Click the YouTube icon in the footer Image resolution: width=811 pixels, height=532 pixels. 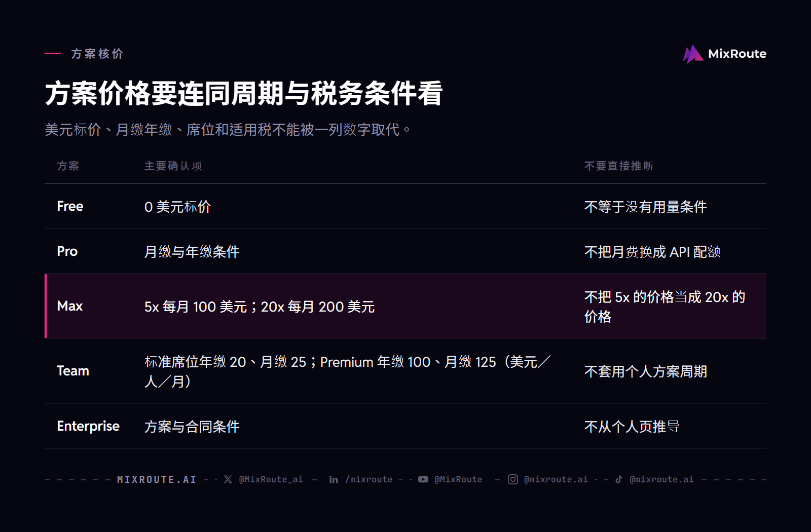pyautogui.click(x=423, y=479)
